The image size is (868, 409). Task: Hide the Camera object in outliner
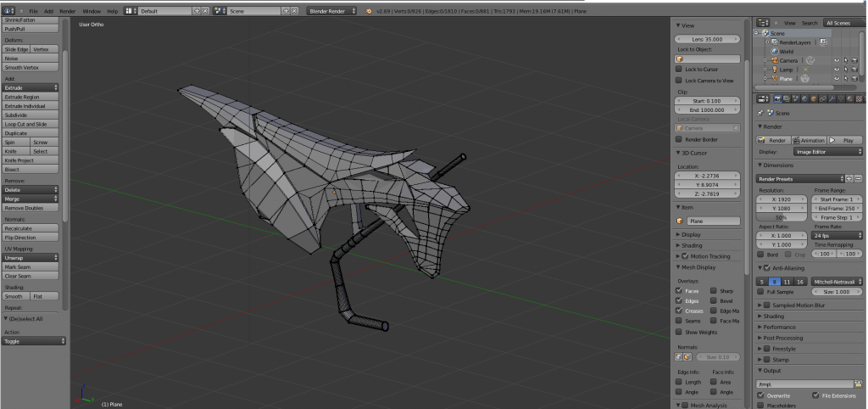[x=837, y=60]
